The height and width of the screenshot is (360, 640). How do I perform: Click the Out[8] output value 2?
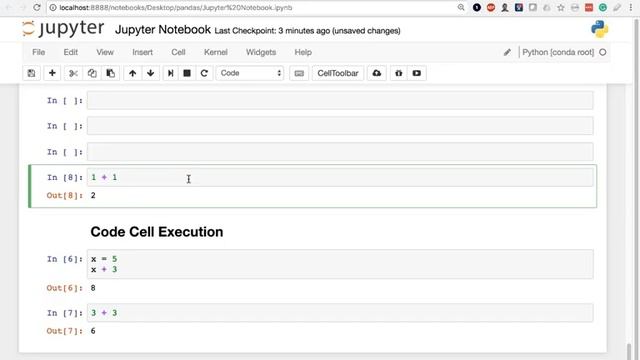[x=93, y=196]
